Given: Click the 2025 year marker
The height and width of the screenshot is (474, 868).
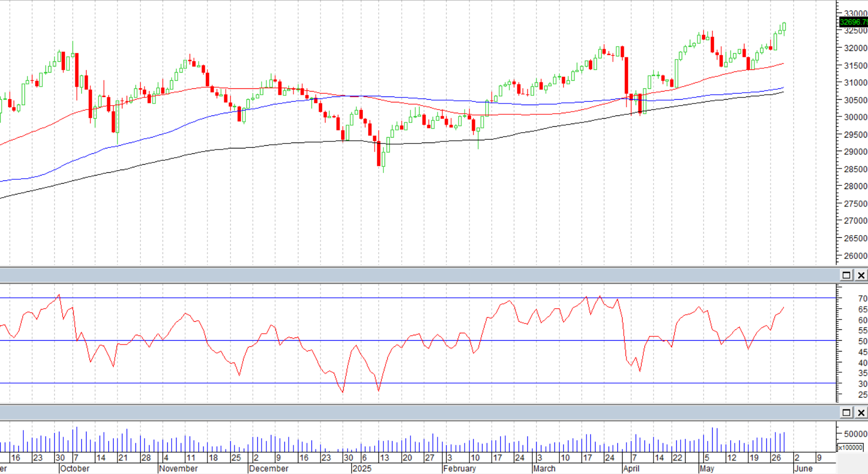Looking at the screenshot, I should click(x=361, y=469).
